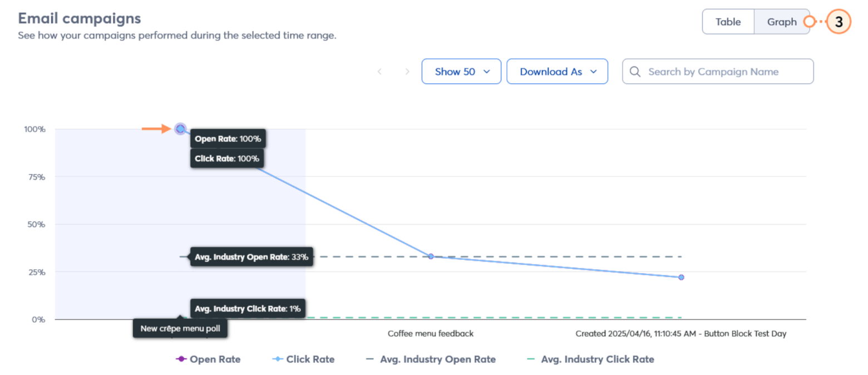Switch to the Graph view tab

pos(782,22)
